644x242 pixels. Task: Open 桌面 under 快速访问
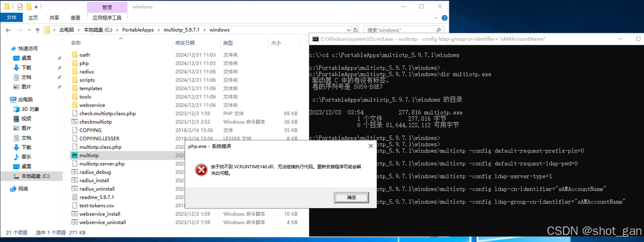[26, 58]
